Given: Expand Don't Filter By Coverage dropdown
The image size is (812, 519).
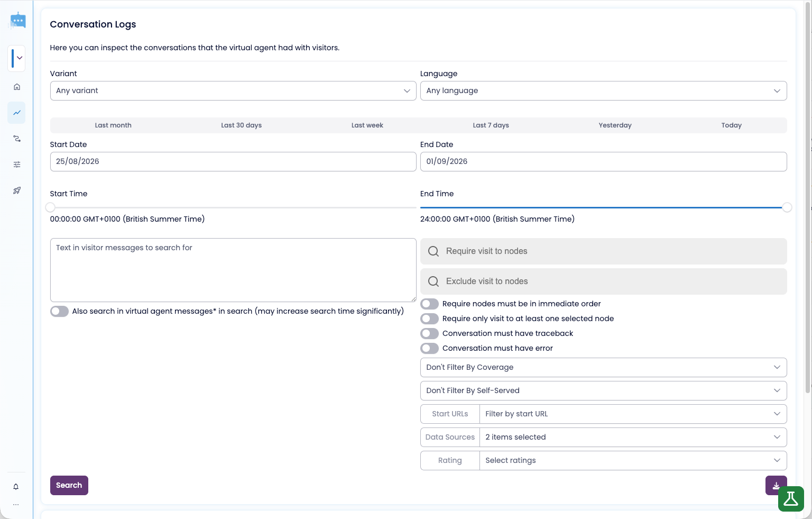Looking at the screenshot, I should 603,367.
